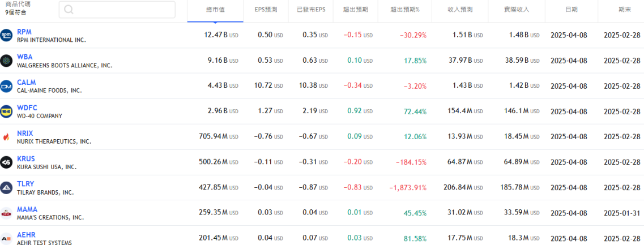Click the WD-40 COMPANY name text

[x=40, y=116]
